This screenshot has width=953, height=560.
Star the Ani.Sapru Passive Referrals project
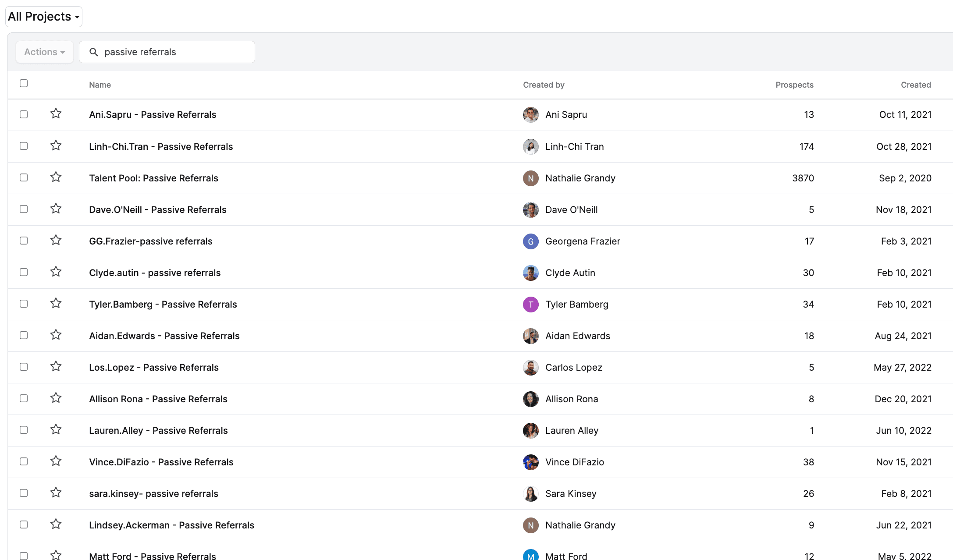pyautogui.click(x=56, y=114)
